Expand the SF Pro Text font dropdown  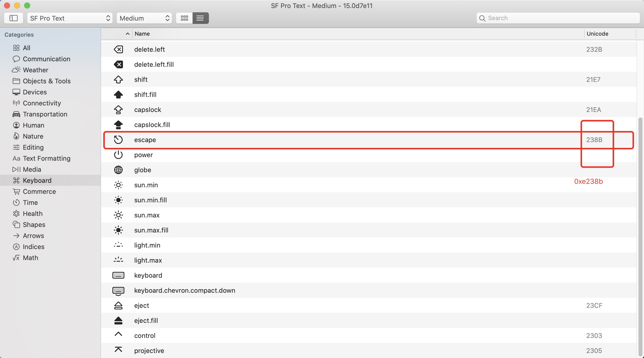tap(69, 18)
